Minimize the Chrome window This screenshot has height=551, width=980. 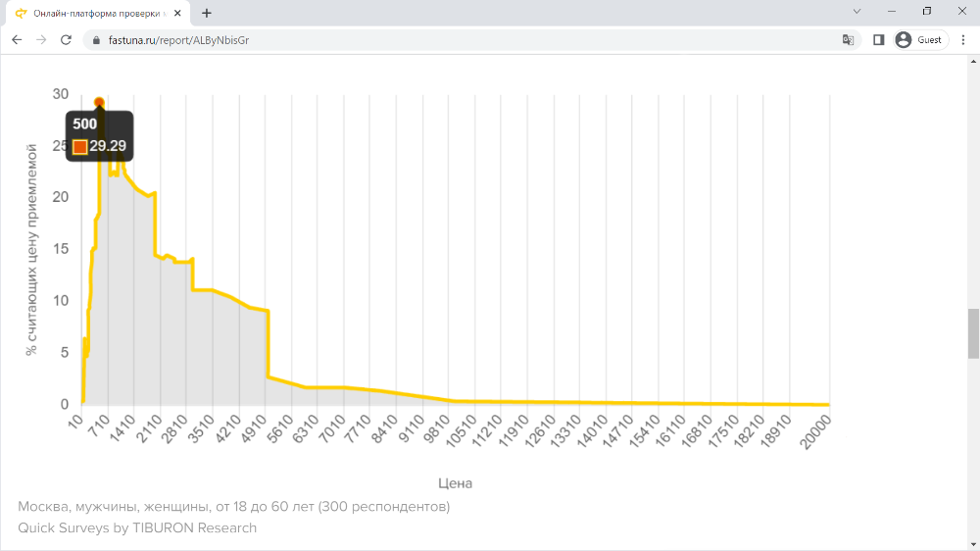[892, 11]
